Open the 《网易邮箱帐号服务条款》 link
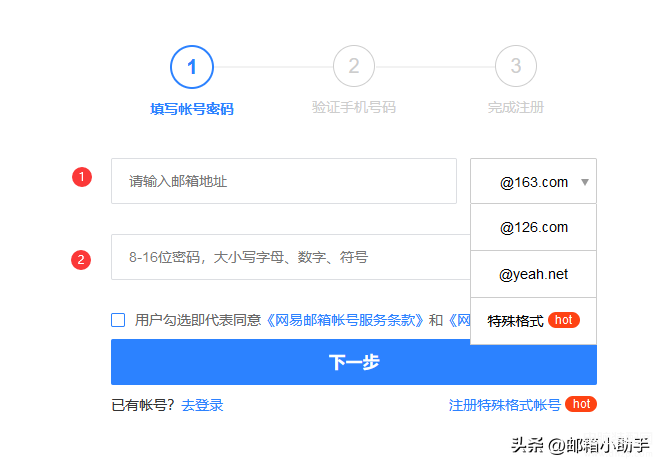 click(x=345, y=320)
